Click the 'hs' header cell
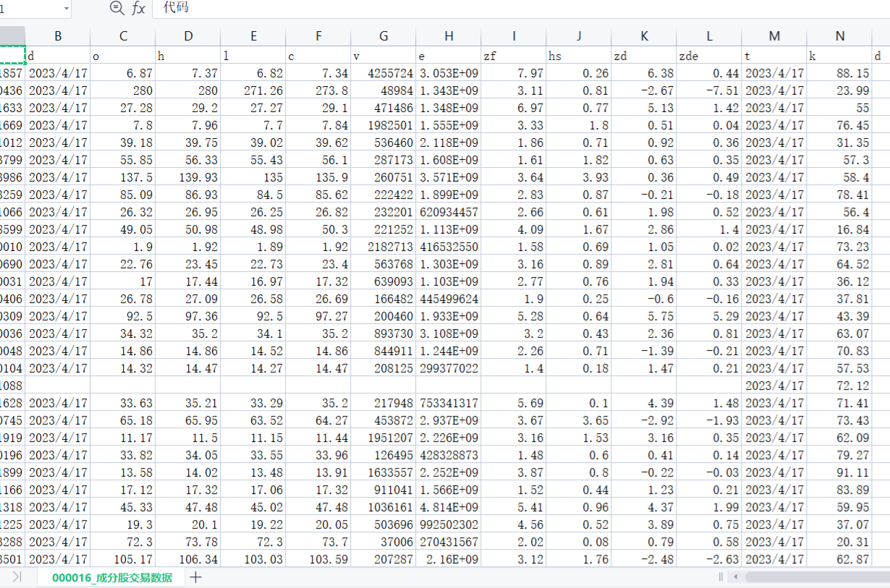This screenshot has width=890, height=588. click(x=579, y=56)
